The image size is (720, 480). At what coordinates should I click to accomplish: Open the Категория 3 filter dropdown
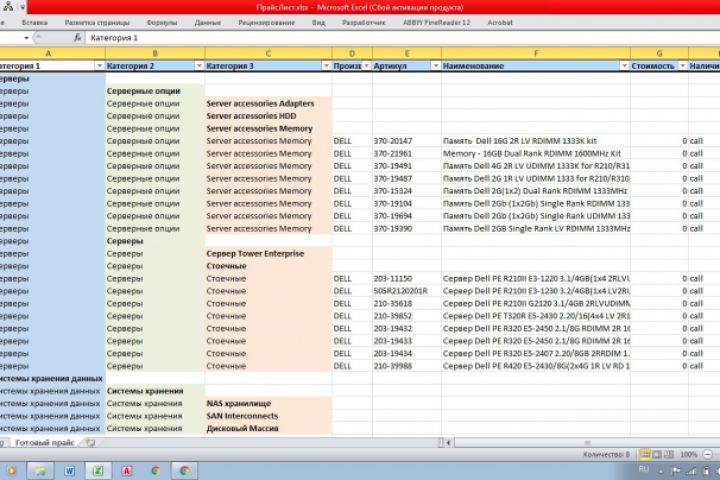326,66
